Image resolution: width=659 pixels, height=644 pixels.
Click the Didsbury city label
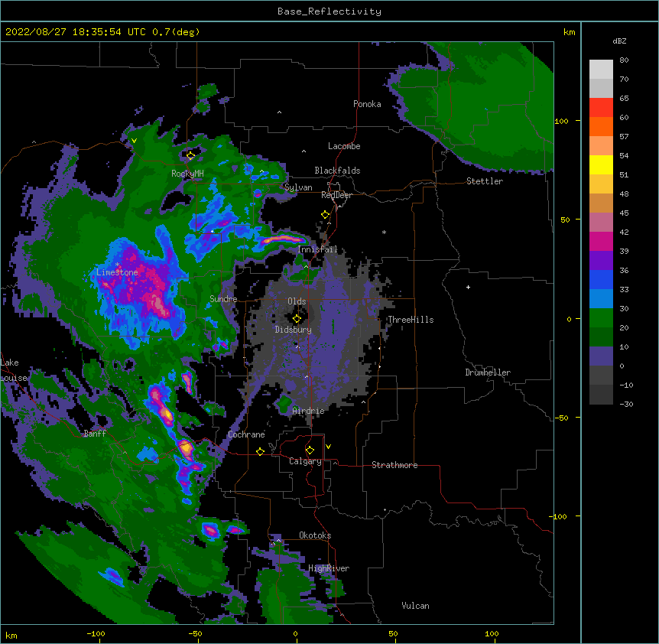point(294,330)
